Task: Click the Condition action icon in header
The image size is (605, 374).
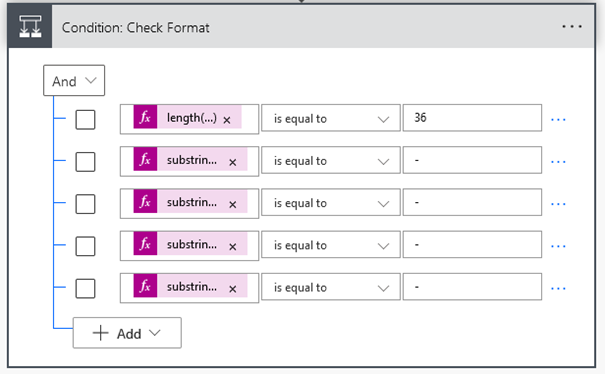Action: [30, 27]
